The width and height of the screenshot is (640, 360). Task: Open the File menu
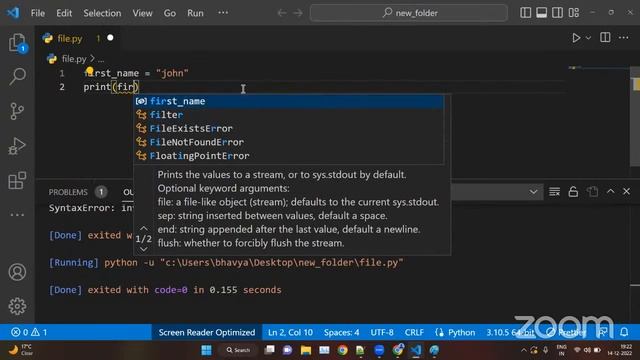38,13
